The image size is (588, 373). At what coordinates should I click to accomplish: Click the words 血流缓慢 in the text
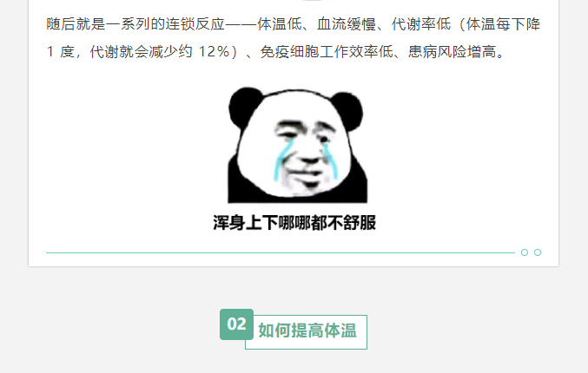pyautogui.click(x=347, y=24)
